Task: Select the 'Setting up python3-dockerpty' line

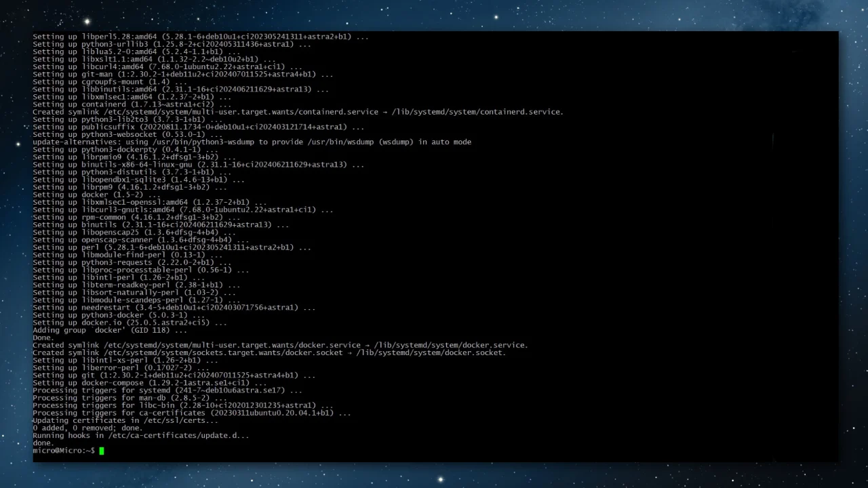Action: [125, 149]
